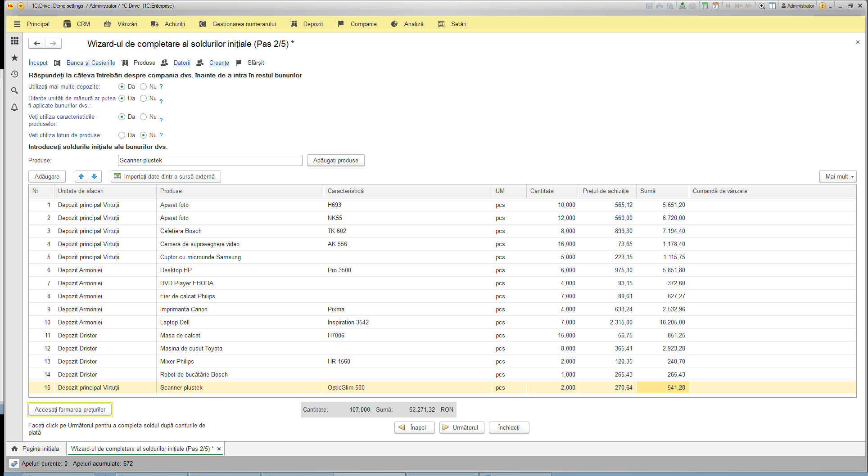868x476 pixels.
Task: Move row down with blue arrow
Action: coord(95,176)
